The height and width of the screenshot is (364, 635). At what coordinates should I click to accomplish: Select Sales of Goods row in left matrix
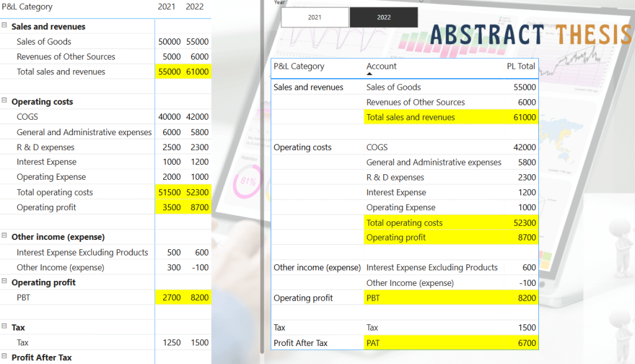pos(44,42)
